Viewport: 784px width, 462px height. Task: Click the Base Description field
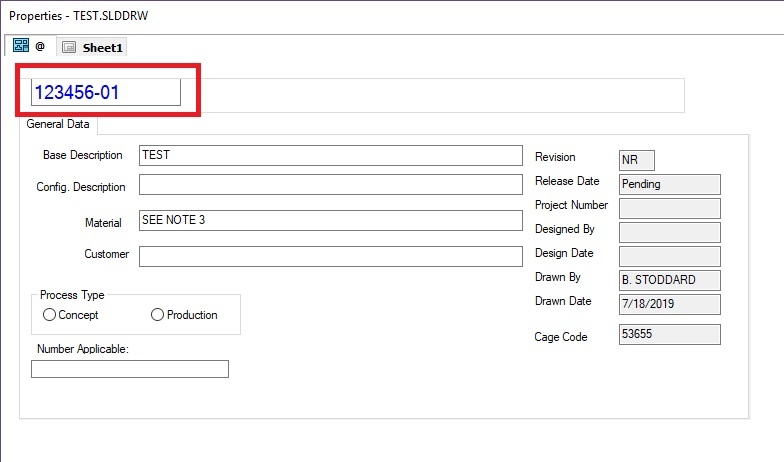coord(331,156)
